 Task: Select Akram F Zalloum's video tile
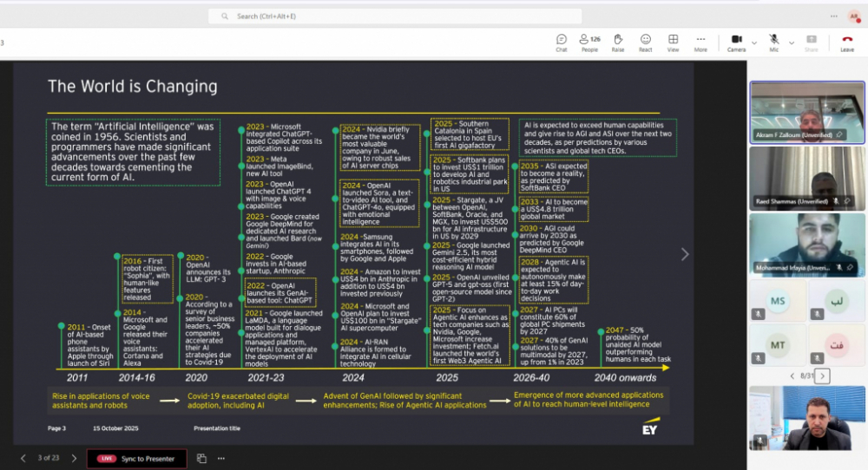pos(806,111)
